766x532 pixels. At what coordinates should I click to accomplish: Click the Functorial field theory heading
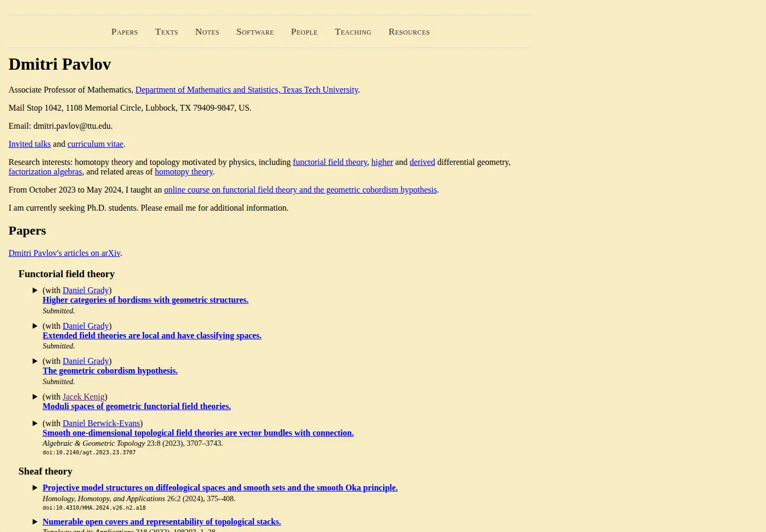[66, 274]
